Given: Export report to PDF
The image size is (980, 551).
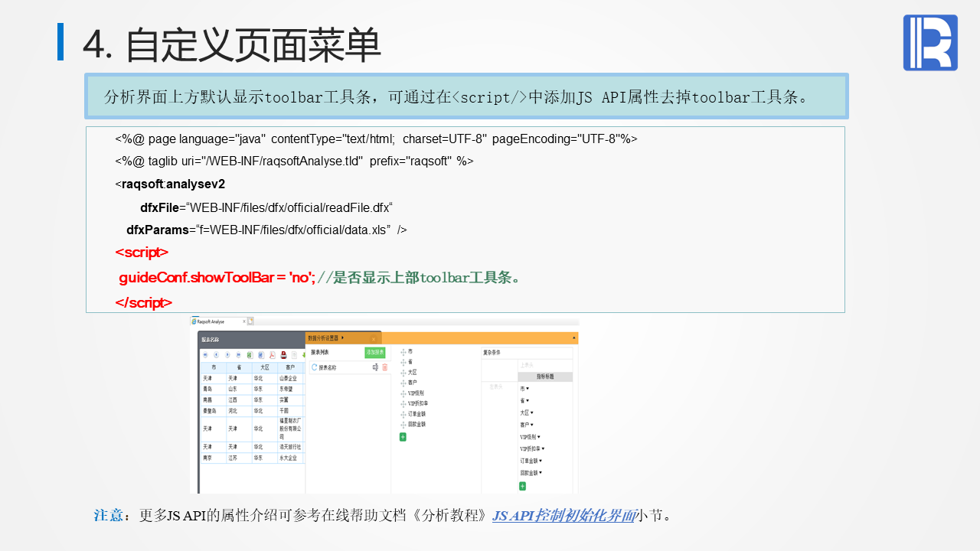Looking at the screenshot, I should tap(272, 355).
